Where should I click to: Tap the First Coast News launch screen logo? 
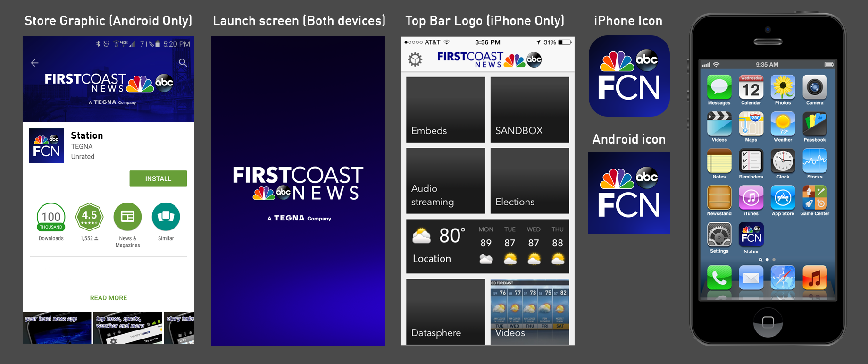click(298, 183)
